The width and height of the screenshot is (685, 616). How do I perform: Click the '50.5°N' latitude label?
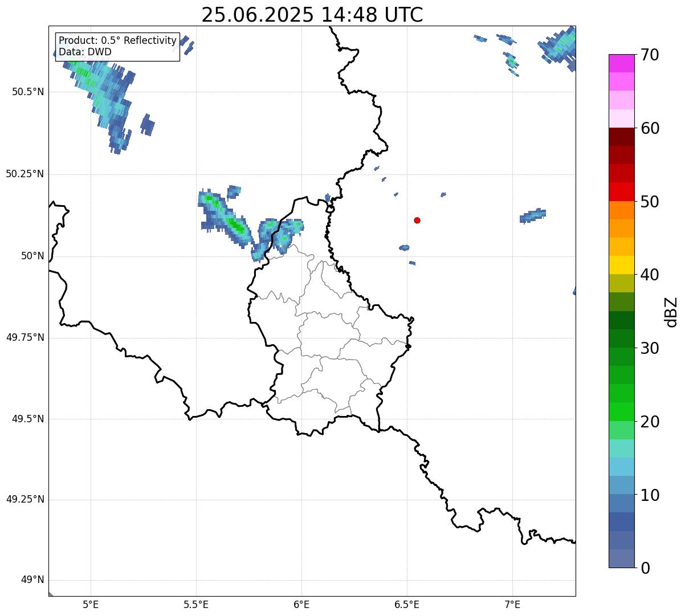pos(28,92)
